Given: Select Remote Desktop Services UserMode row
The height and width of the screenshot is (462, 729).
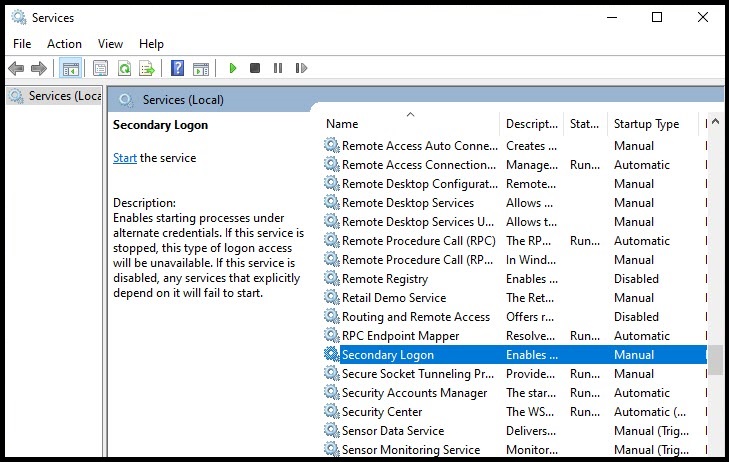Looking at the screenshot, I should 514,222.
